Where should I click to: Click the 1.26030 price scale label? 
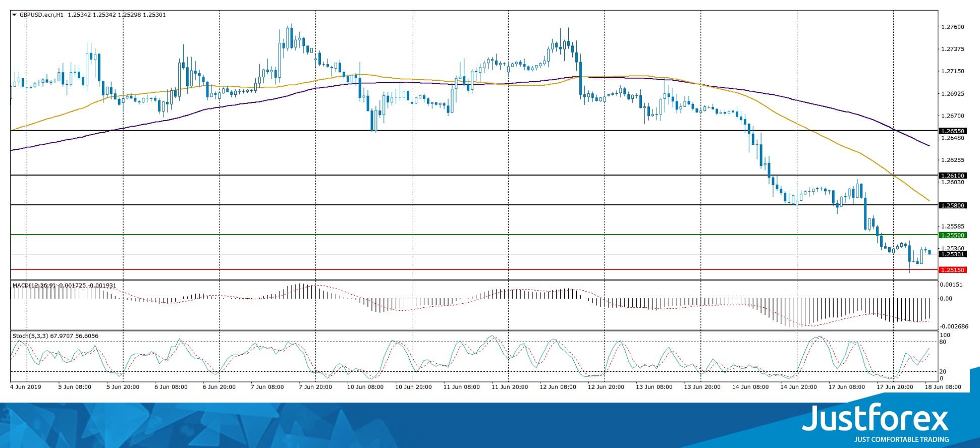953,182
